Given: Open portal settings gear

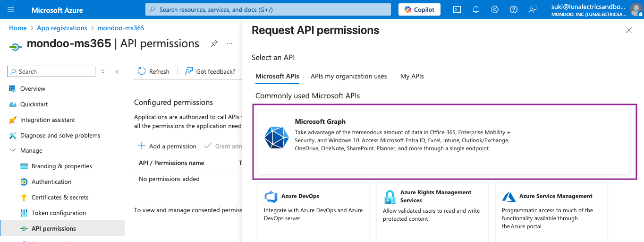Looking at the screenshot, I should pyautogui.click(x=495, y=9).
